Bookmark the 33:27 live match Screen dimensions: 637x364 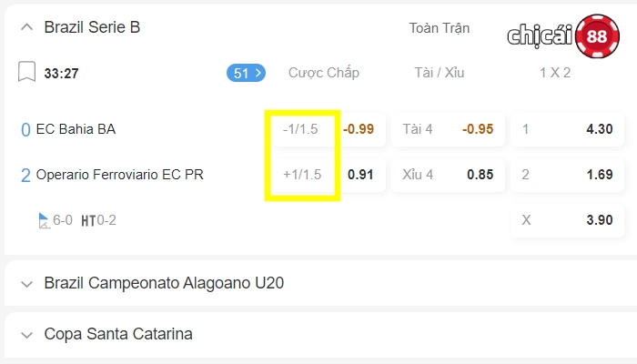[26, 72]
